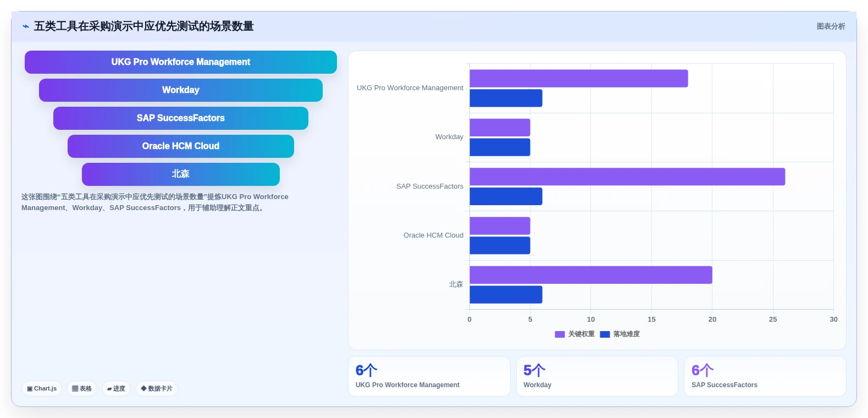Click Workday purple 关键权重 bar
This screenshot has width=868, height=418.
click(500, 128)
